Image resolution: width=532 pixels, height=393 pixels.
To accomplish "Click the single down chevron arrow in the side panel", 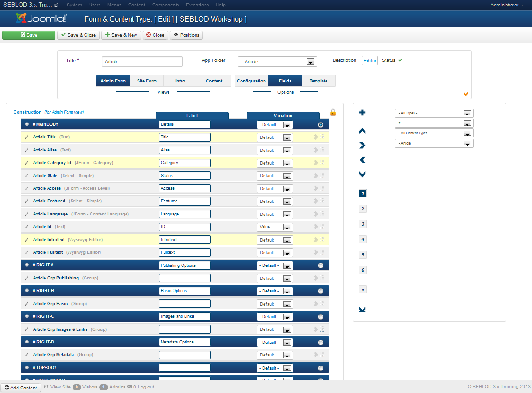I will click(x=362, y=174).
